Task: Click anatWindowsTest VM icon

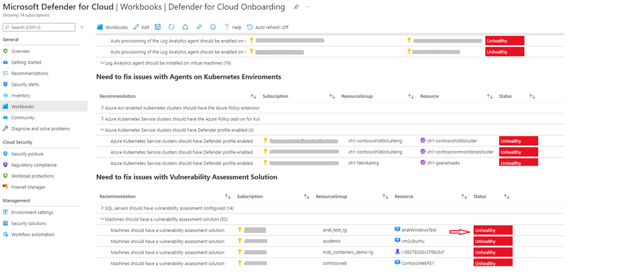Action: (397, 230)
